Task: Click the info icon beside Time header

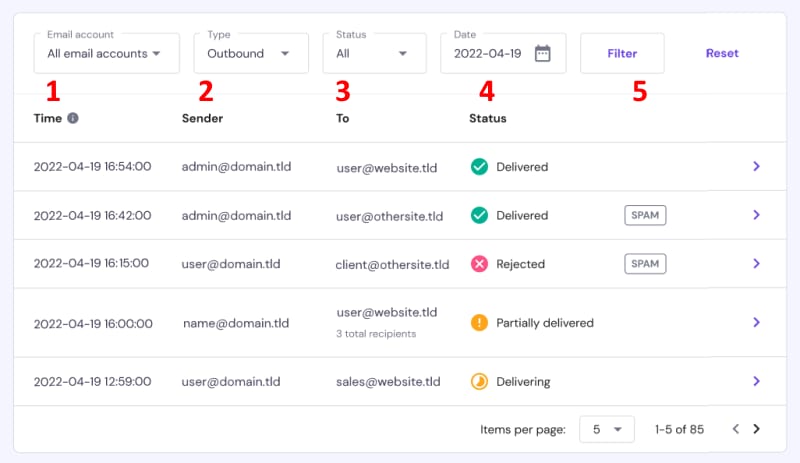Action: (x=73, y=118)
